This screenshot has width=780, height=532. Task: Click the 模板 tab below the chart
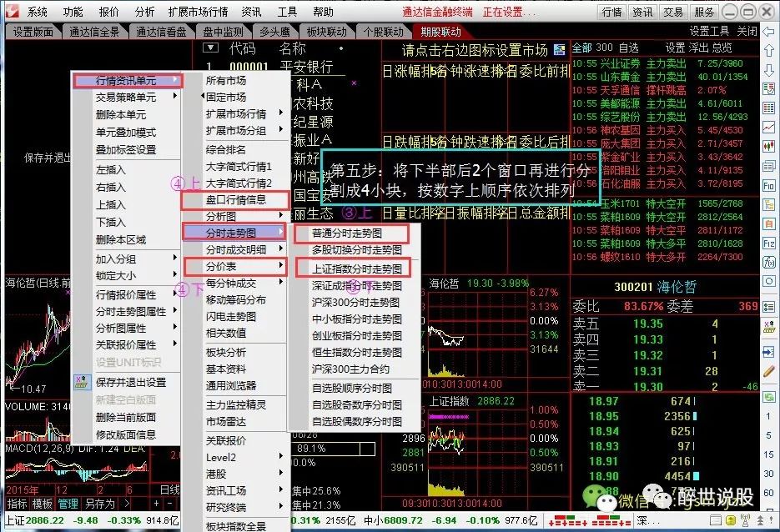click(43, 504)
